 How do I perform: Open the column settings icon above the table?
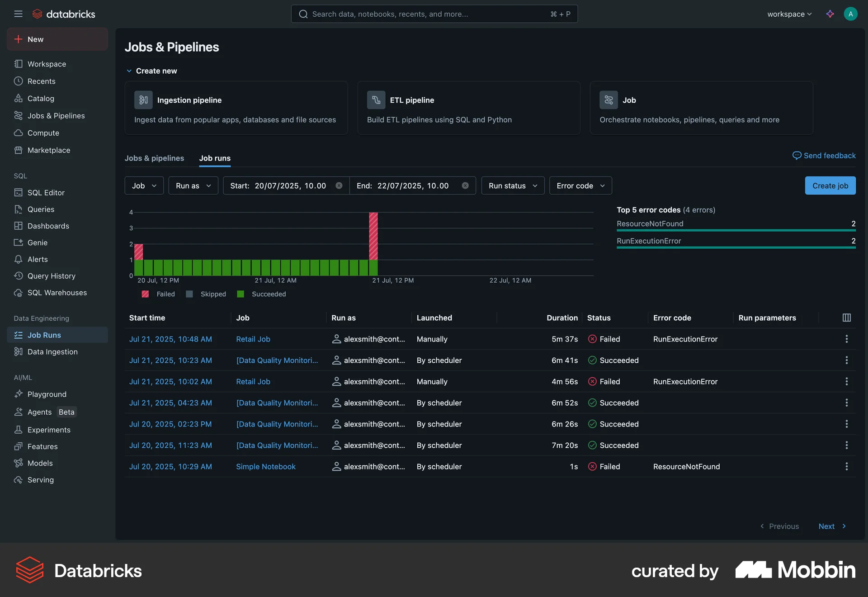[846, 317]
